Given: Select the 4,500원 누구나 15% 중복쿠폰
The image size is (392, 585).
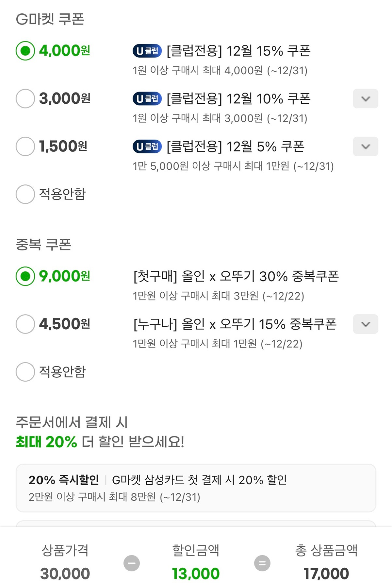Looking at the screenshot, I should (x=25, y=324).
